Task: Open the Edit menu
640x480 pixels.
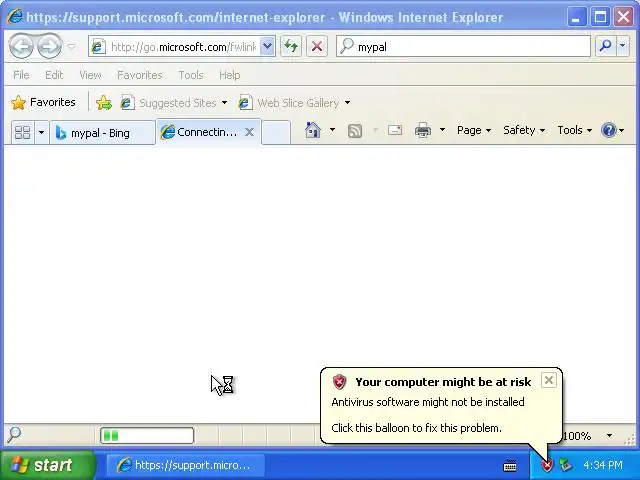Action: (54, 75)
